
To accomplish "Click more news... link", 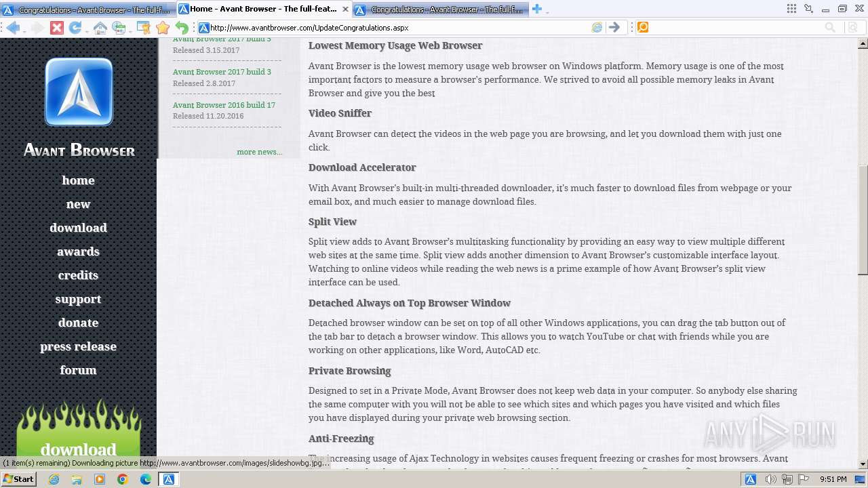I will point(259,152).
